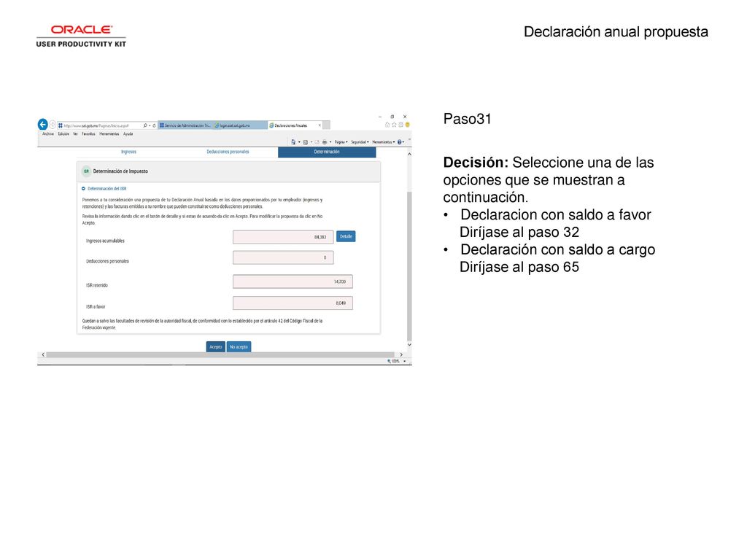Click the Ingresos acumulables field

pyautogui.click(x=283, y=237)
